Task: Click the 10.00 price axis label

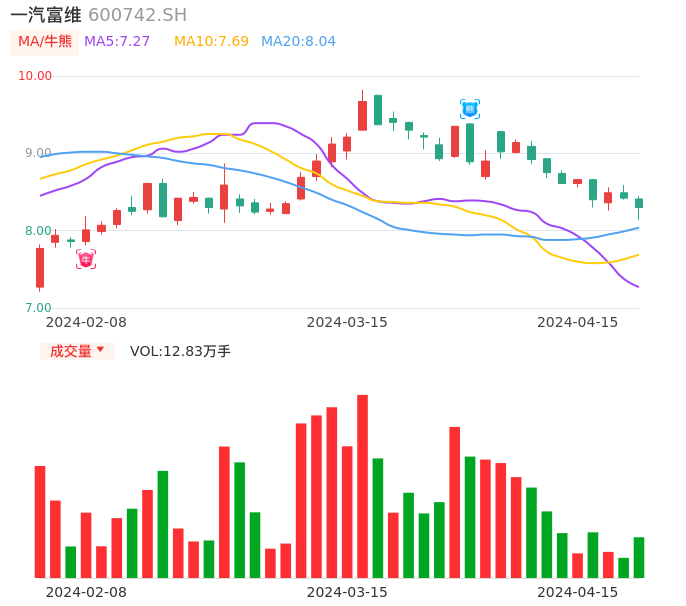Action: click(35, 76)
